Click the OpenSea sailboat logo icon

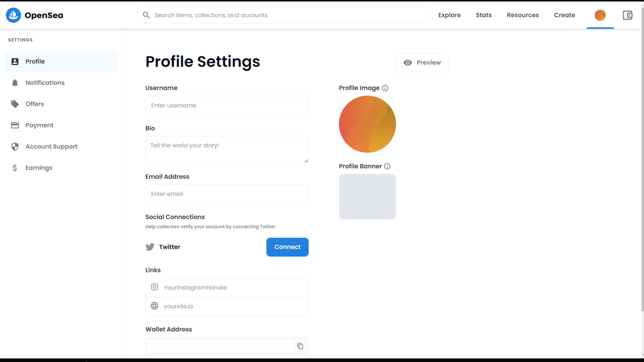coord(13,15)
